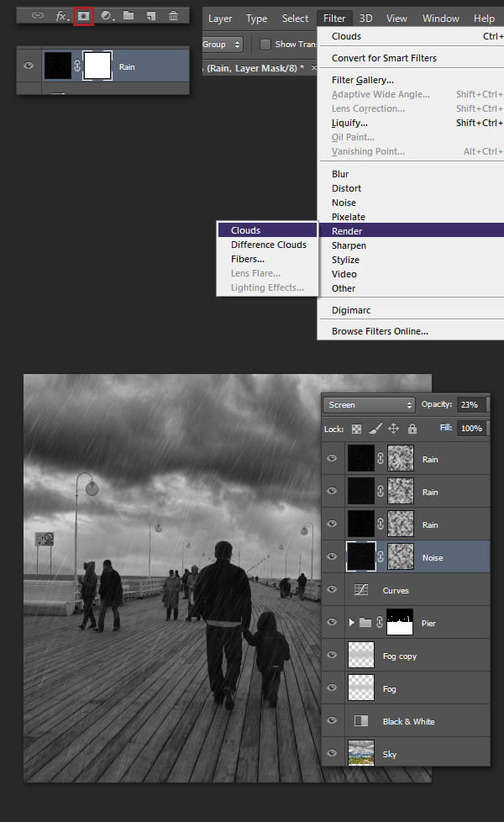Click the Add Layer Mask icon

tap(84, 15)
